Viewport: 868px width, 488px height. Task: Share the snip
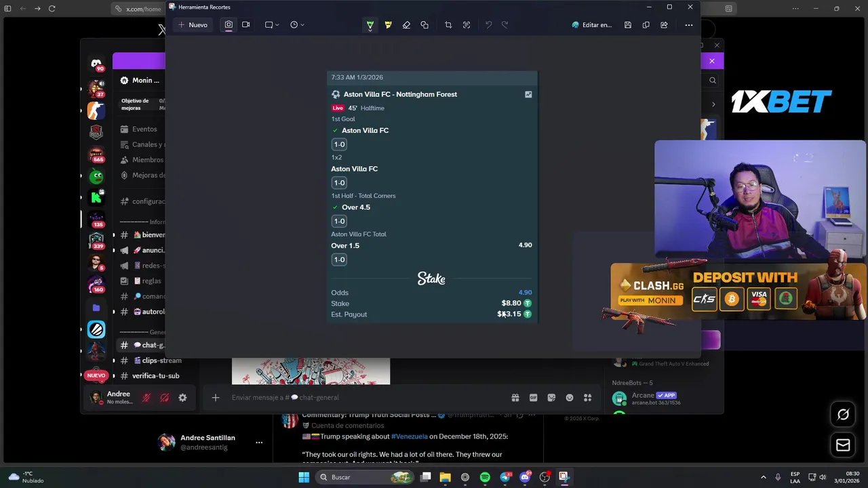tap(664, 25)
